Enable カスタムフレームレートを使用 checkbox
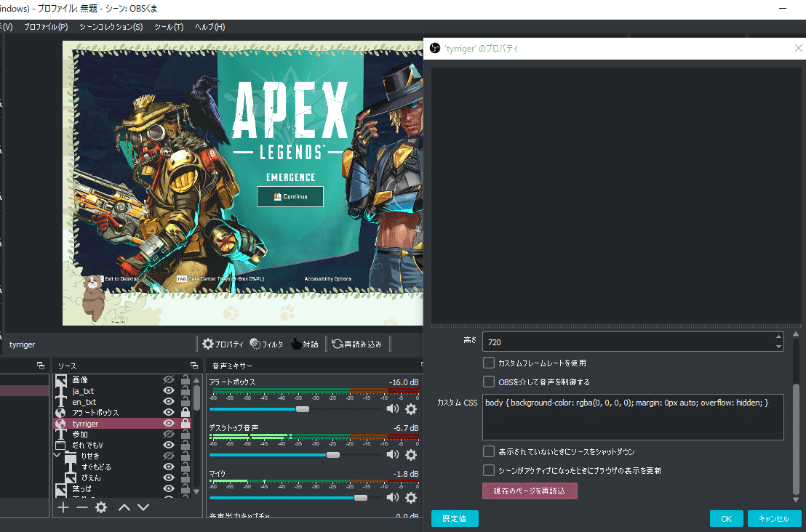The height and width of the screenshot is (532, 806). pos(489,363)
